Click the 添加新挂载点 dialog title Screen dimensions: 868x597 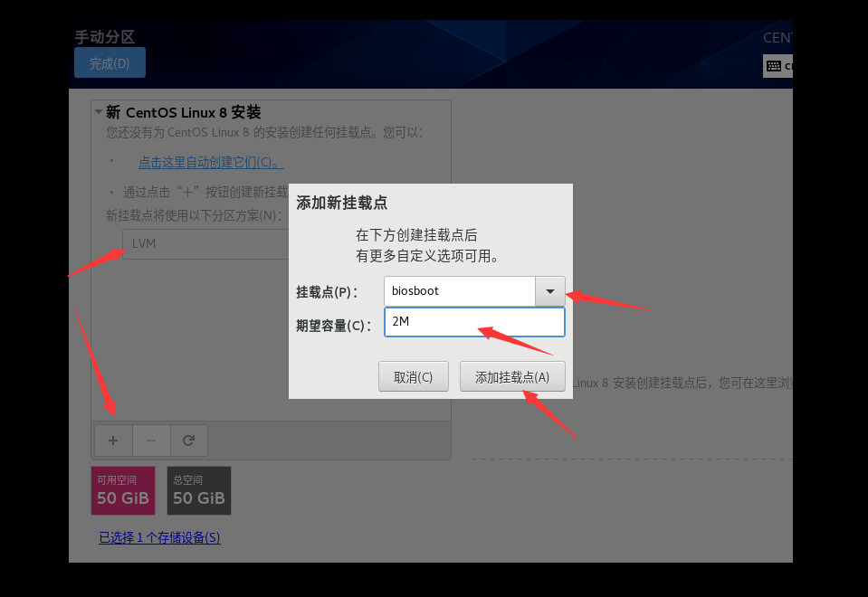pyautogui.click(x=341, y=203)
